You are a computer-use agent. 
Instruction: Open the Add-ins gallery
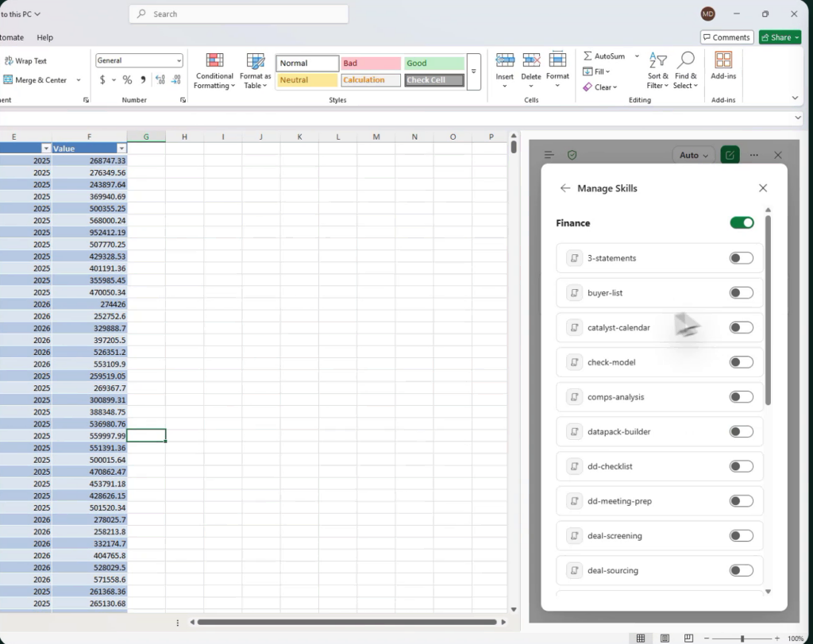pyautogui.click(x=723, y=66)
